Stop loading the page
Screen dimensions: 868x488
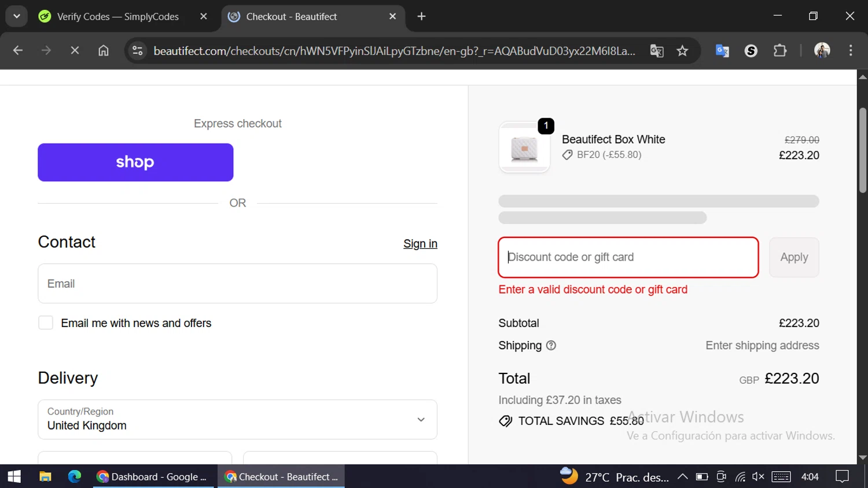tap(75, 50)
